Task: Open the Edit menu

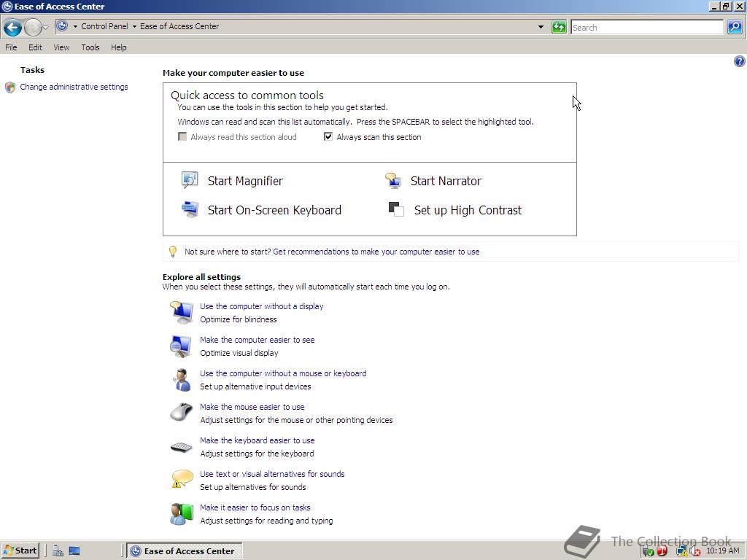Action: 35,47
